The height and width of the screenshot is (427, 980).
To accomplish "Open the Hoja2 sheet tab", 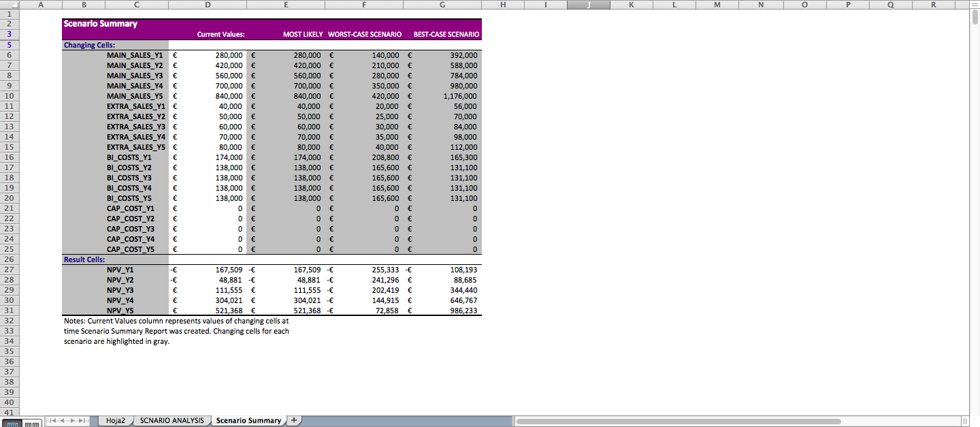I will point(116,420).
